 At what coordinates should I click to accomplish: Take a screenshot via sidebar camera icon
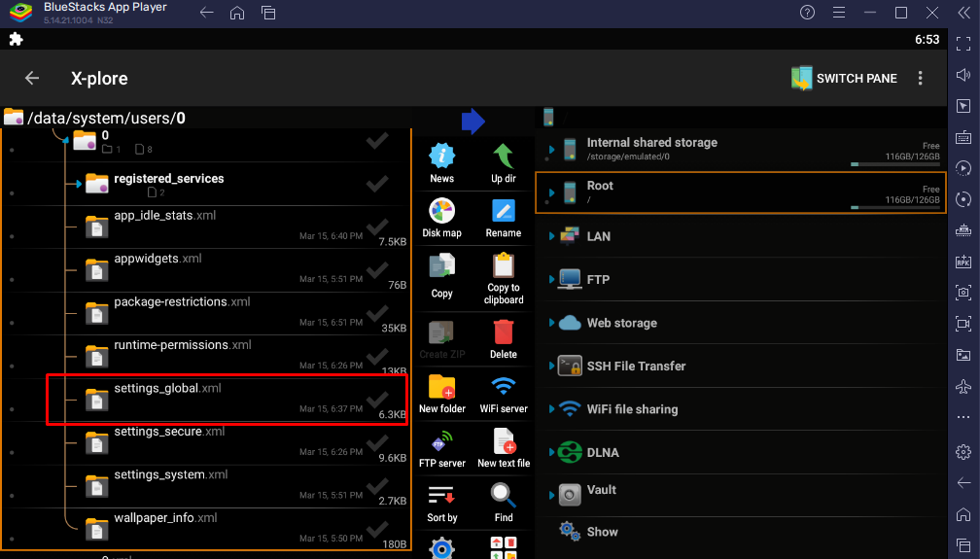963,292
